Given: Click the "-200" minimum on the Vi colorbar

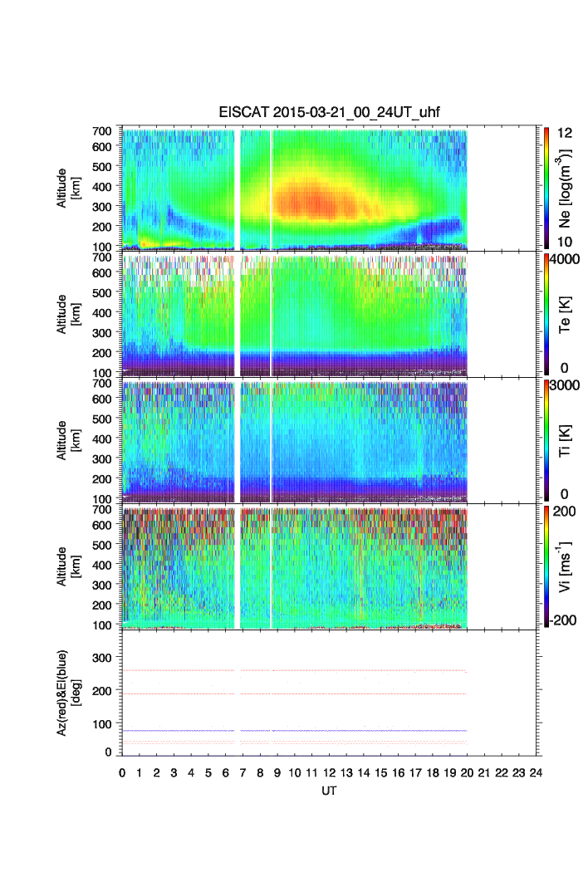Looking at the screenshot, I should click(563, 620).
